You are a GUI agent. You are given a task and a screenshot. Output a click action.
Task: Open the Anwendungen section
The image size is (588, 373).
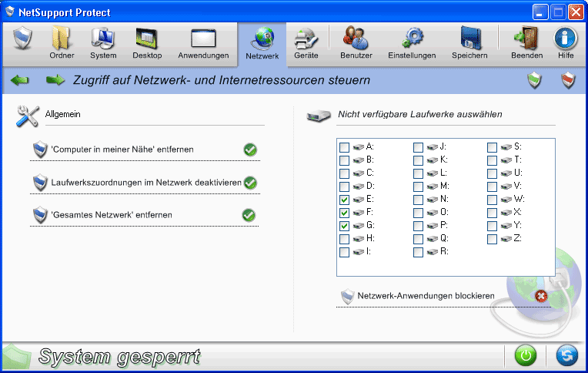click(203, 42)
